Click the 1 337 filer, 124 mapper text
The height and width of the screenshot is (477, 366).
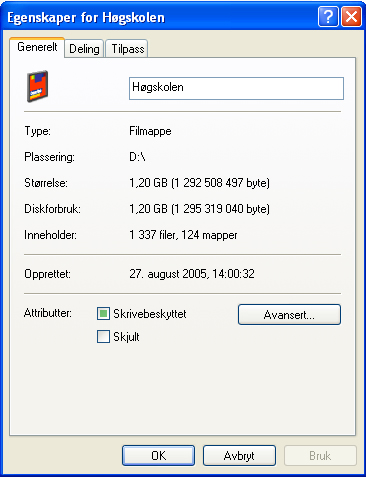(x=183, y=235)
